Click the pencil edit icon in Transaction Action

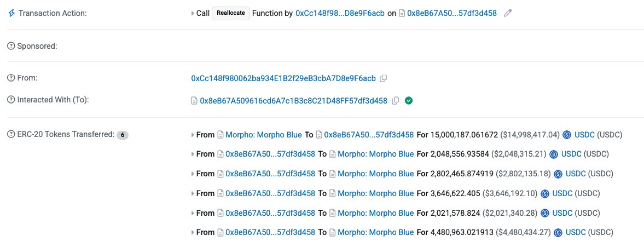(508, 13)
